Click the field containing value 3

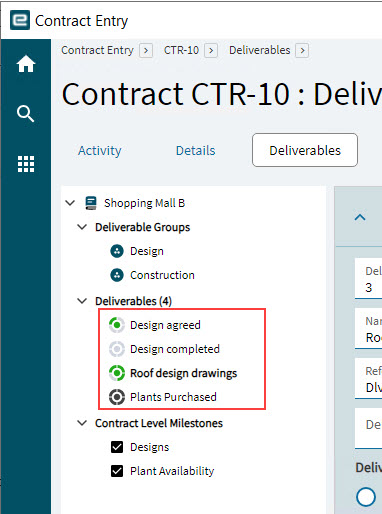[x=368, y=279]
